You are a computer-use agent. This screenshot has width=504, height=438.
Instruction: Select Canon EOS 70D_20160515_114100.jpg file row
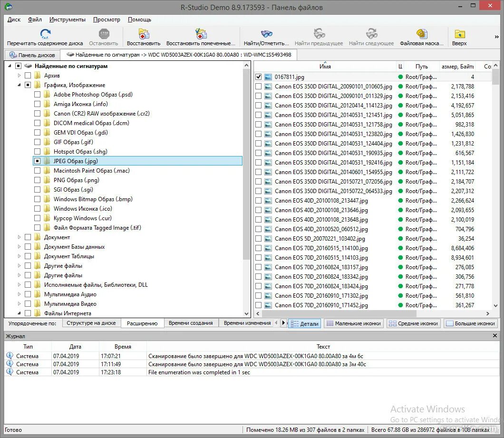[373, 248]
